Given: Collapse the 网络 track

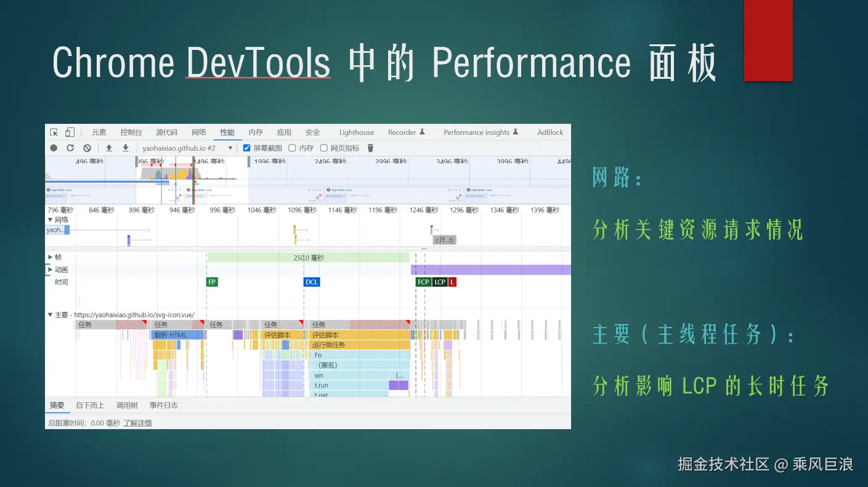Looking at the screenshot, I should click(51, 220).
